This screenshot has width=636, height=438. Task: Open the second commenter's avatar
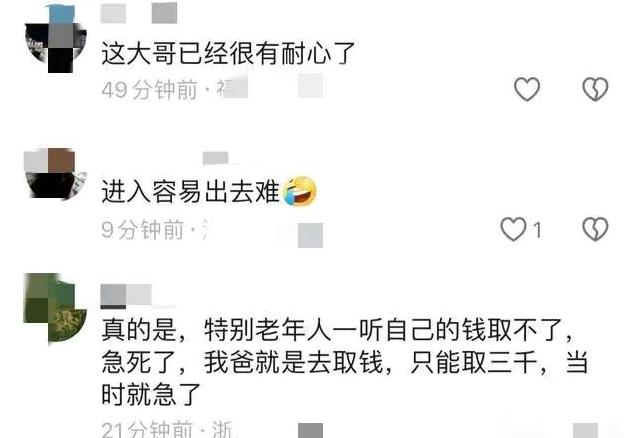point(55,174)
